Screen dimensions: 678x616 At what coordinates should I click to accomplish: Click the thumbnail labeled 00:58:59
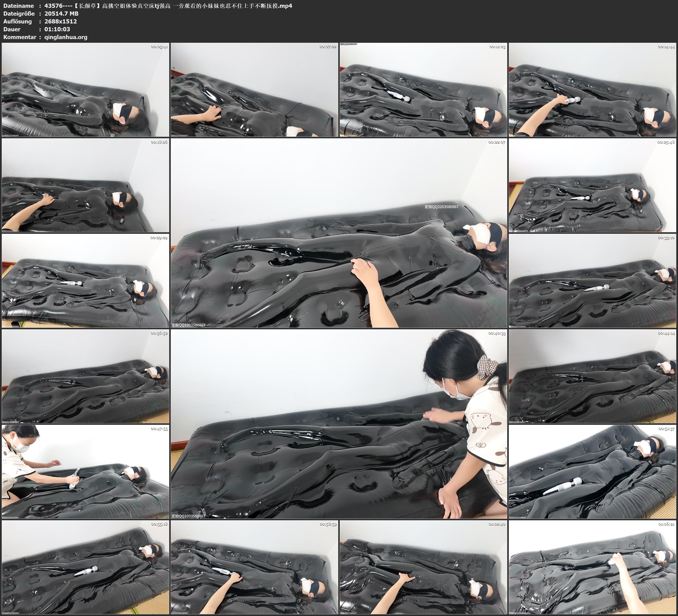click(x=254, y=567)
